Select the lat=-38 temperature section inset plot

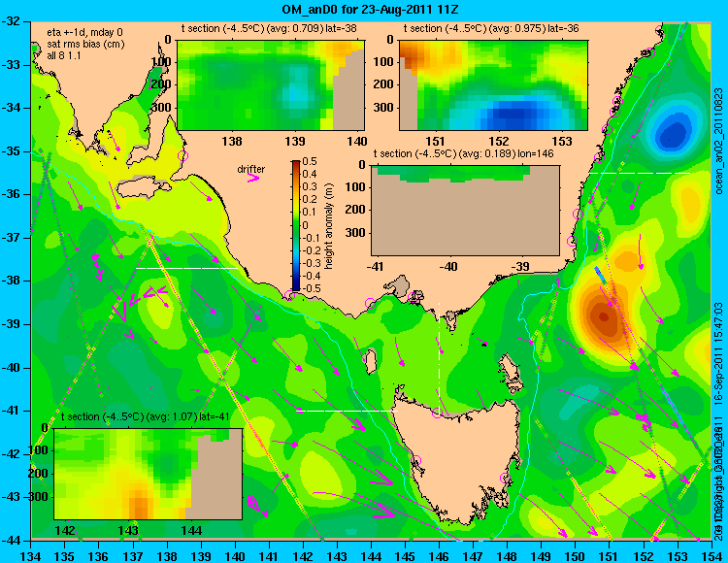[x=270, y=85]
